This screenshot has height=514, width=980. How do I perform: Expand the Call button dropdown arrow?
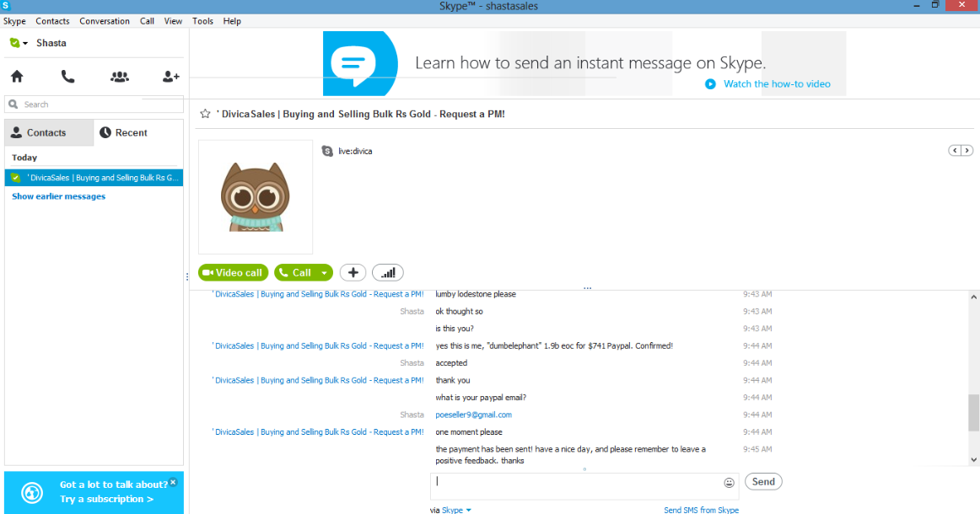[324, 273]
